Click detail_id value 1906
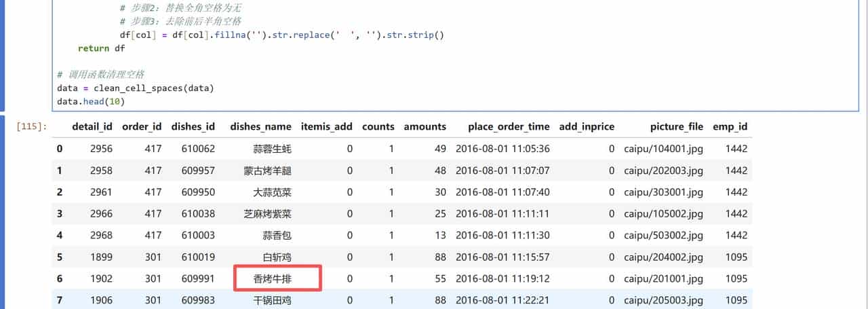 [x=101, y=301]
